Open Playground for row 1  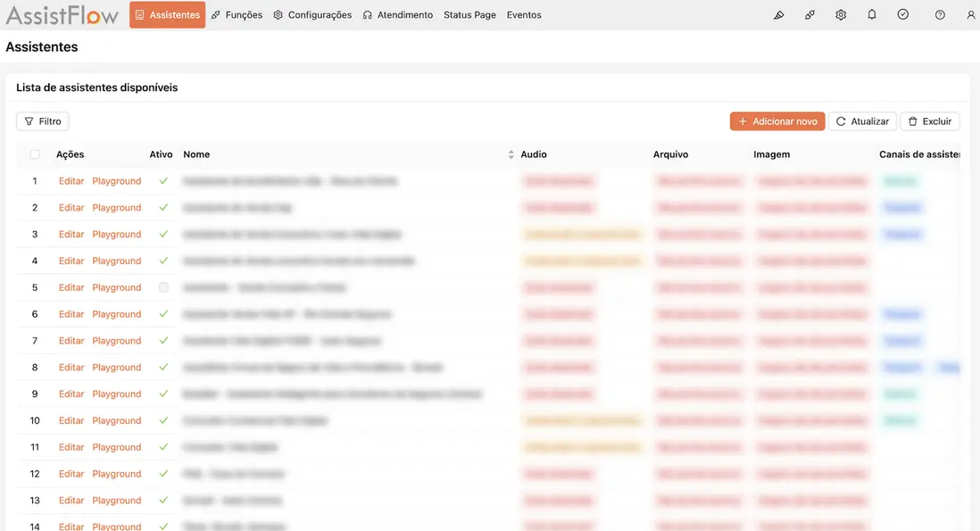click(117, 181)
